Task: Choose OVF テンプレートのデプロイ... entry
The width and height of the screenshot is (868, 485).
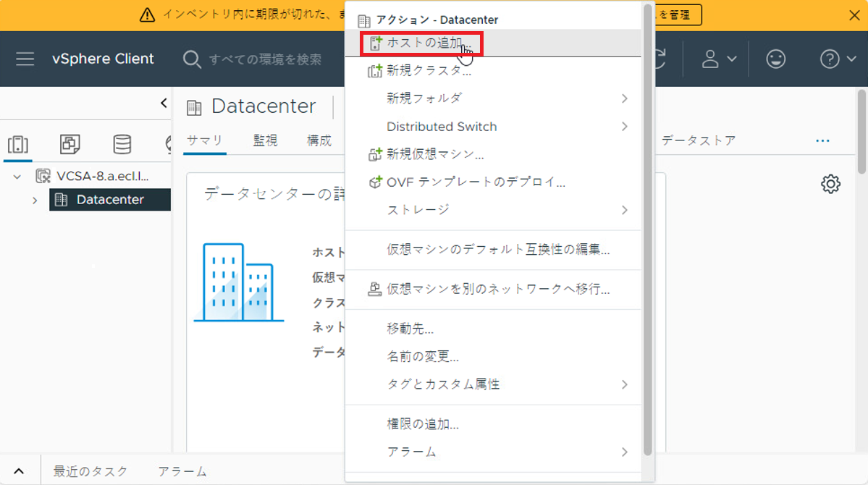Action: [x=493, y=182]
